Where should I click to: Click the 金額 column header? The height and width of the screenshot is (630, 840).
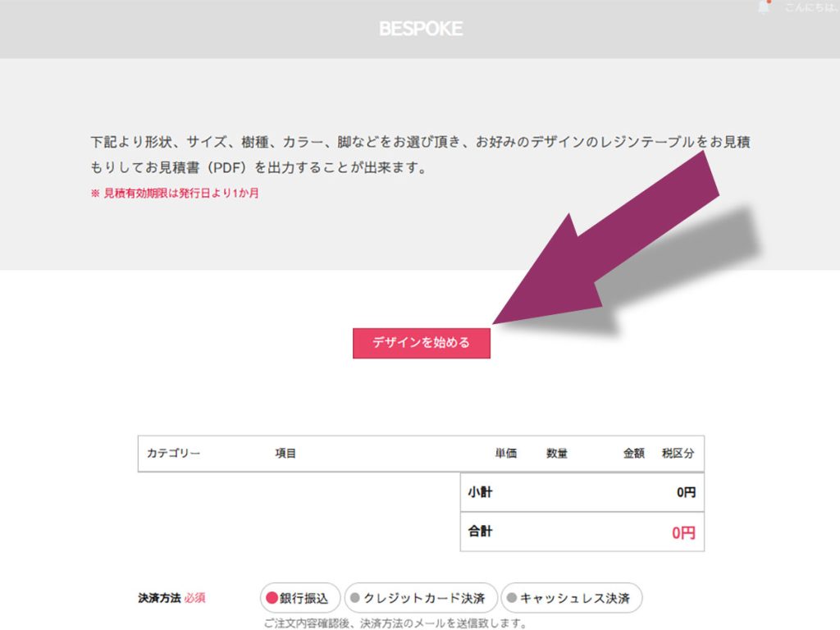[x=633, y=454]
